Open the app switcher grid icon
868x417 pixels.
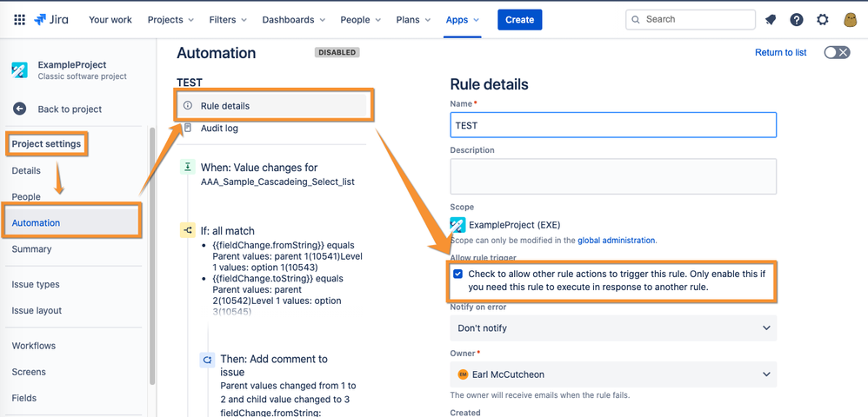(19, 20)
